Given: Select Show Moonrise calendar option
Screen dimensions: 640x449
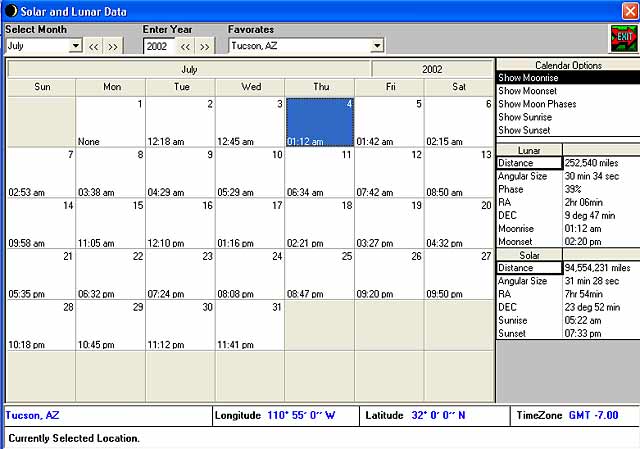Looking at the screenshot, I should click(567, 78).
